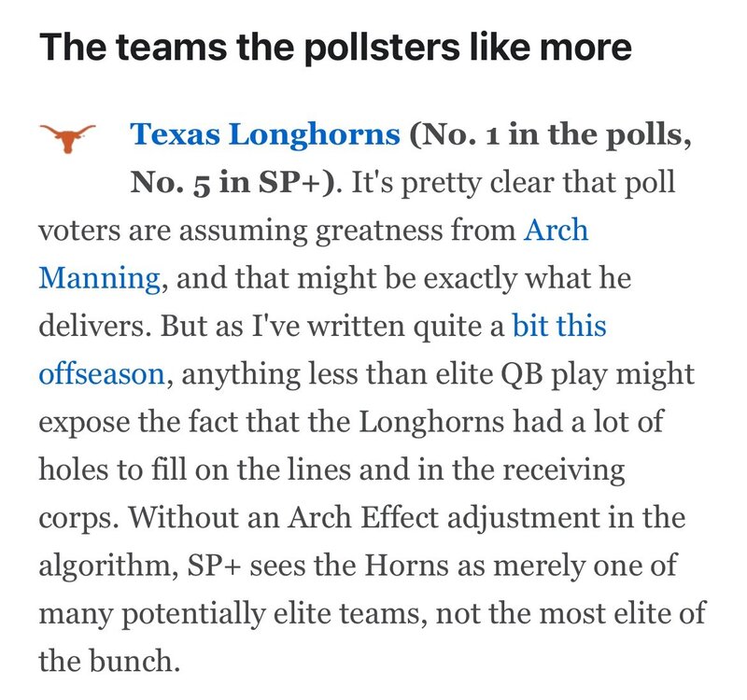This screenshot has width=747, height=700.
Task: Open the 'bit this' article link
Action: 559,326
